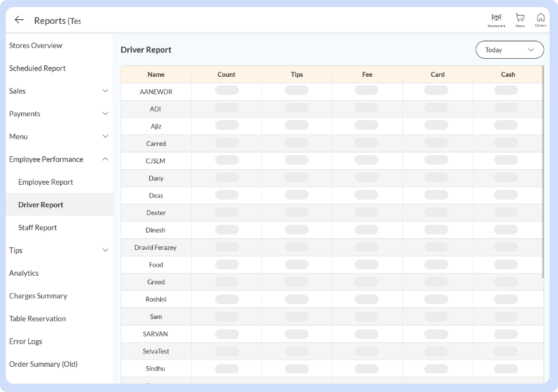Screen dimensions: 558x392
Task: Open Charges Summary report
Action: pyautogui.click(x=38, y=296)
